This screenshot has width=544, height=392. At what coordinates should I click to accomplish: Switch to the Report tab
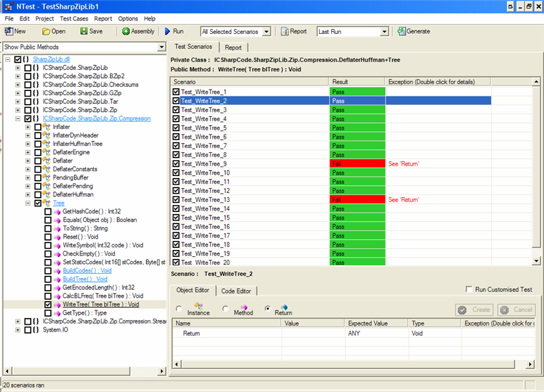[233, 48]
